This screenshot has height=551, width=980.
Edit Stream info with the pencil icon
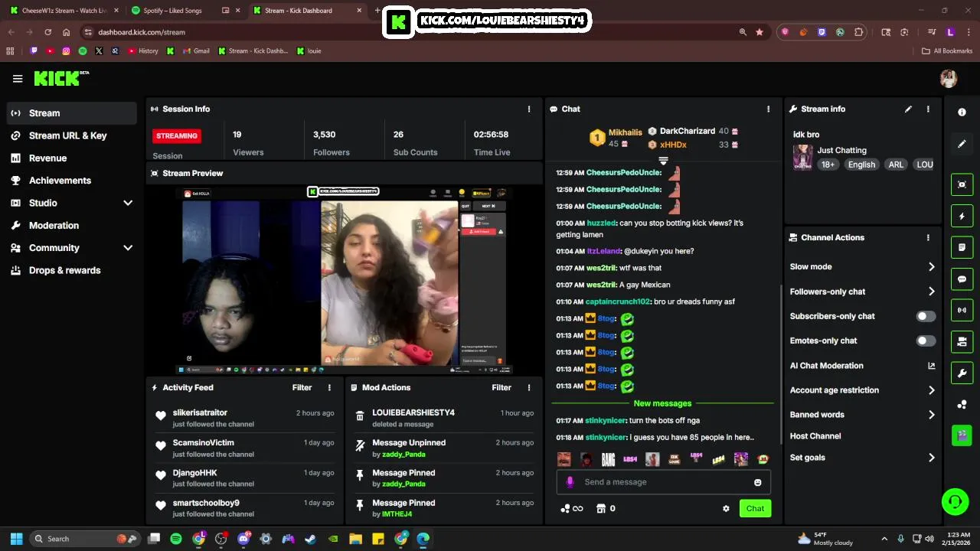pos(908,109)
